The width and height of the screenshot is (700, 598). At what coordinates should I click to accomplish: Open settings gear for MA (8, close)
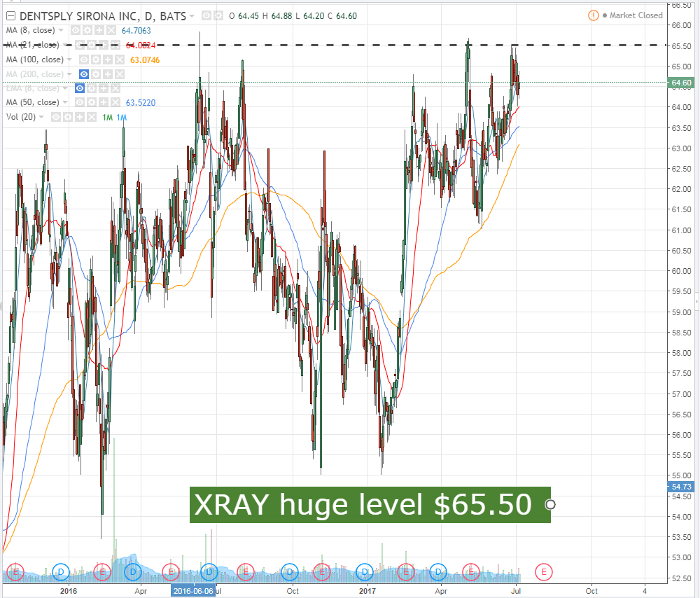pyautogui.click(x=87, y=30)
